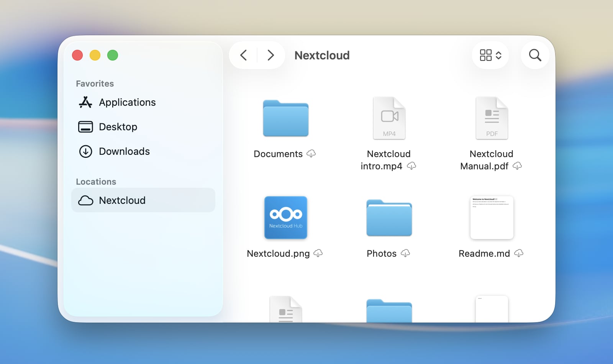
Task: Open the Photos folder
Action: (x=388, y=218)
